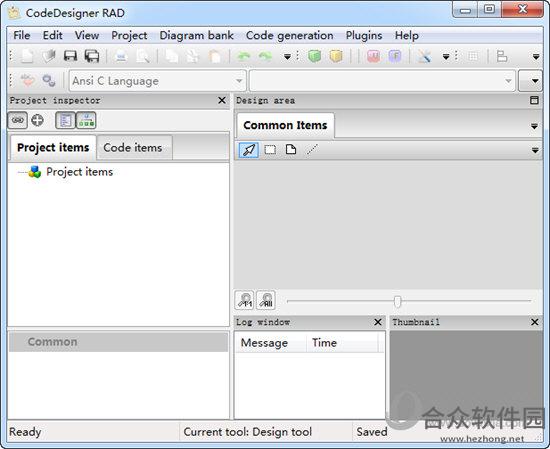The image size is (550, 449).
Task: Open the View menu
Action: 87,35
